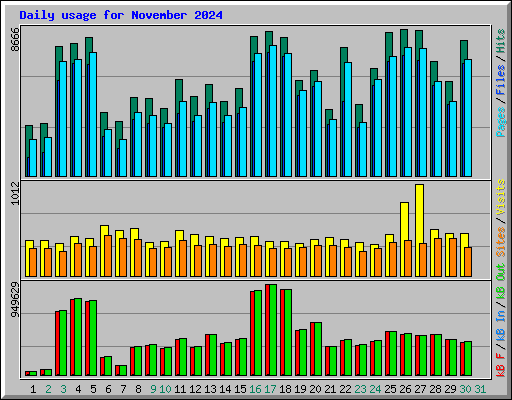The image size is (512, 400).
Task: Click day 16 on the x-axis
Action: point(255,389)
